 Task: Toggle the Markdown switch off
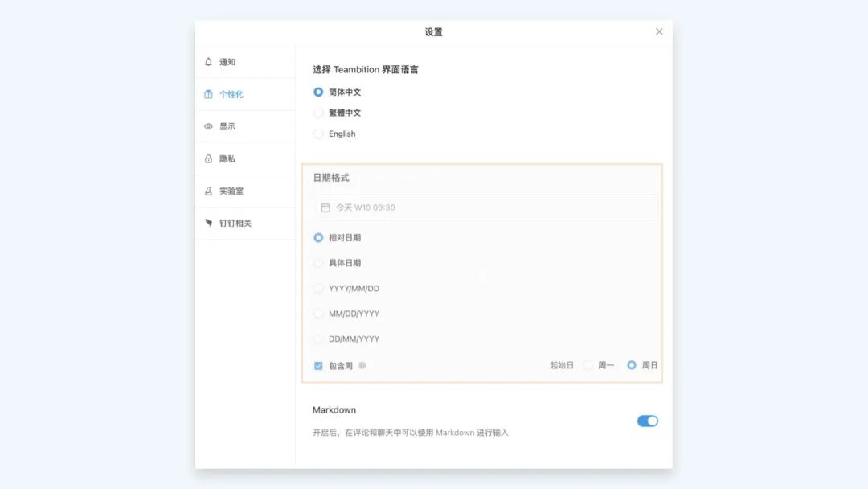647,421
